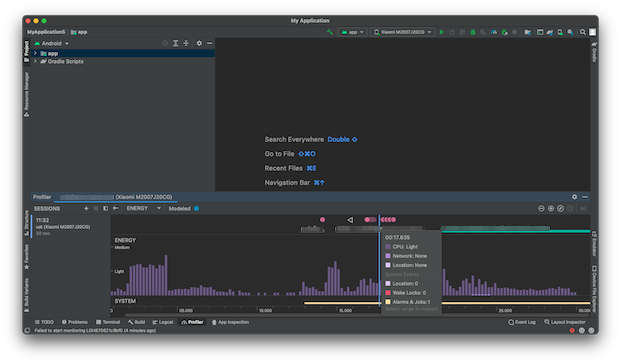Zoom out the profiler timeline
This screenshot has width=621, height=364.
click(541, 208)
